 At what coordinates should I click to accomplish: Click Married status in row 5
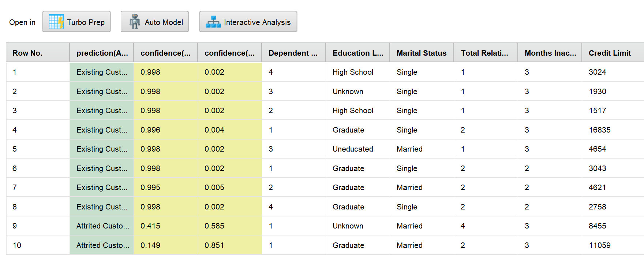click(x=422, y=149)
